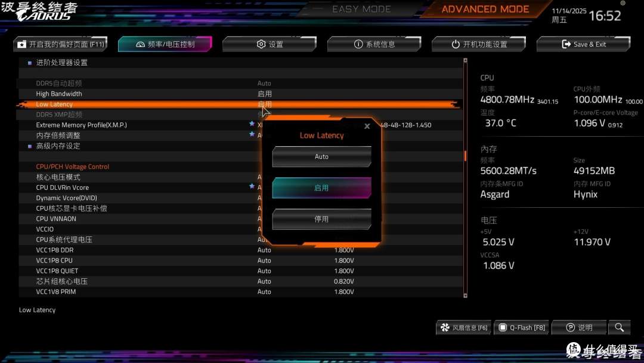Click the question mark icon in 说明
This screenshot has height=363, width=644.
click(x=570, y=328)
